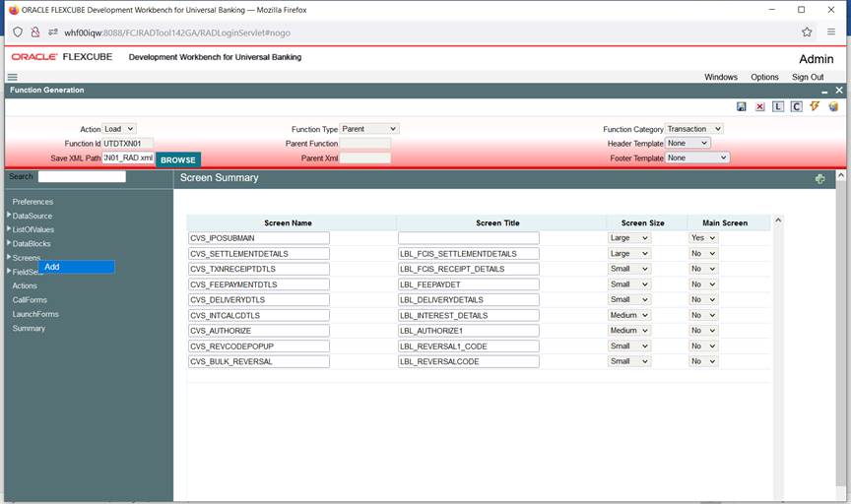This screenshot has height=504, width=851.
Task: Click the globe toolbar icon
Action: pyautogui.click(x=833, y=106)
